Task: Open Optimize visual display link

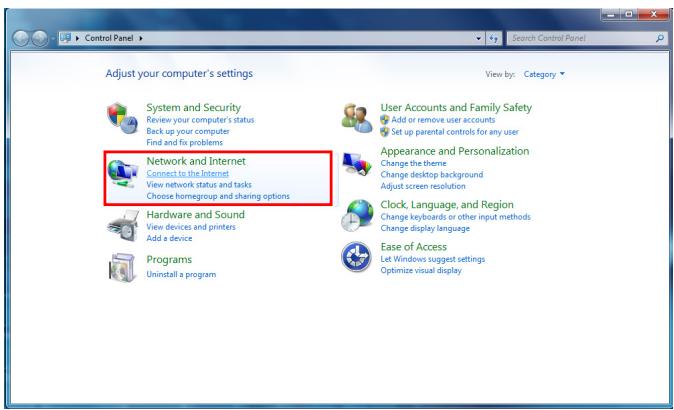Action: coord(421,270)
